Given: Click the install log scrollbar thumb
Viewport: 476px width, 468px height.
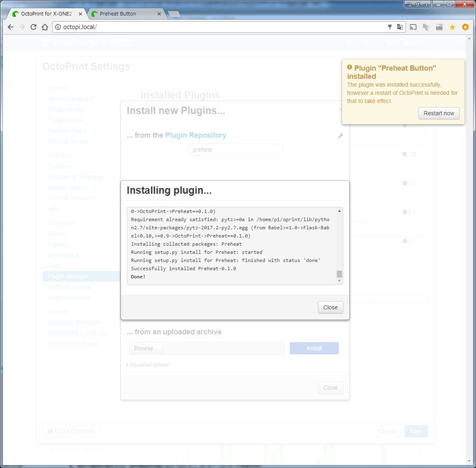Looking at the screenshot, I should (339, 274).
